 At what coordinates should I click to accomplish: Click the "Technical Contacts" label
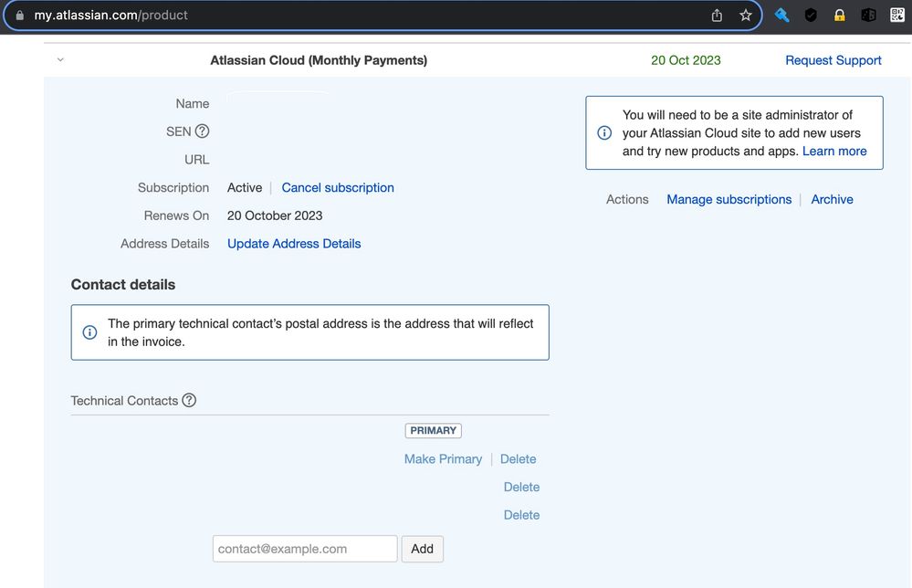click(x=124, y=401)
